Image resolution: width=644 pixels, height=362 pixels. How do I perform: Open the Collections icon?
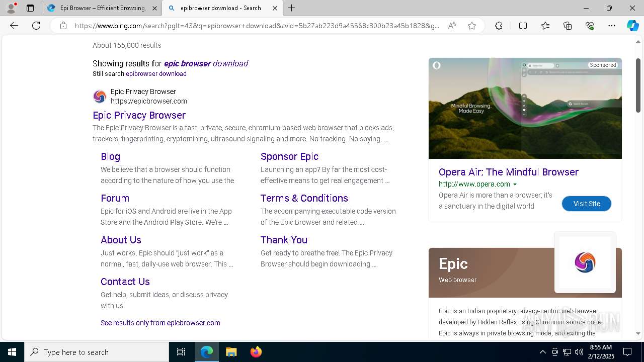(568, 26)
